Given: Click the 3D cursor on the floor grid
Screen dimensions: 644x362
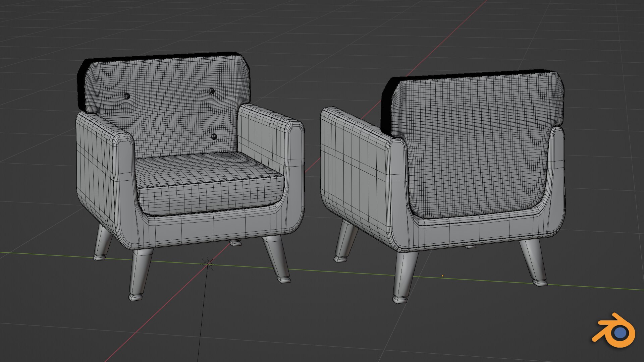Looking at the screenshot, I should (x=208, y=264).
